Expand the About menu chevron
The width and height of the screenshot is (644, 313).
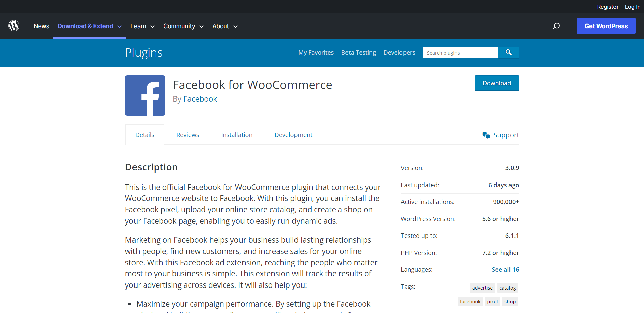[235, 27]
